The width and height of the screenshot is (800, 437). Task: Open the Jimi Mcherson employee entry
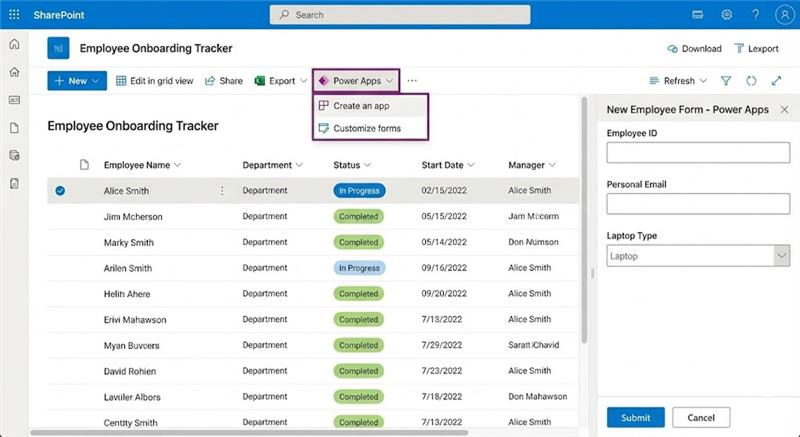(x=133, y=217)
